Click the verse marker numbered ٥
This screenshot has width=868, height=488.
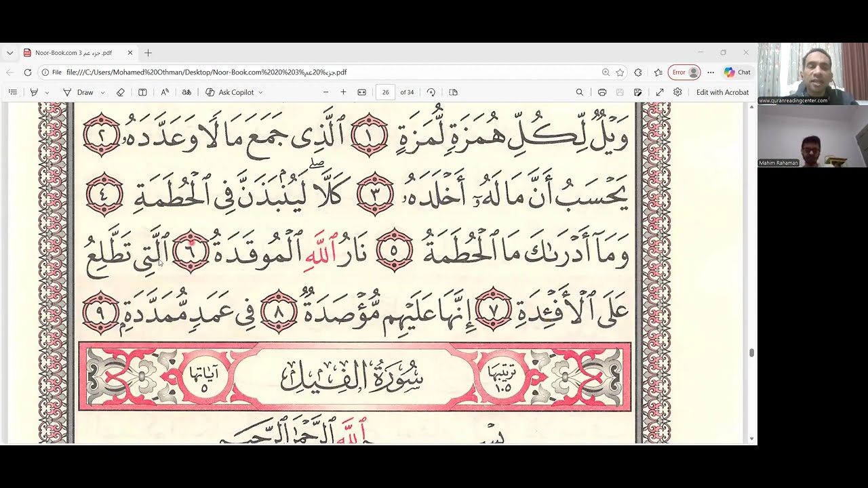394,250
